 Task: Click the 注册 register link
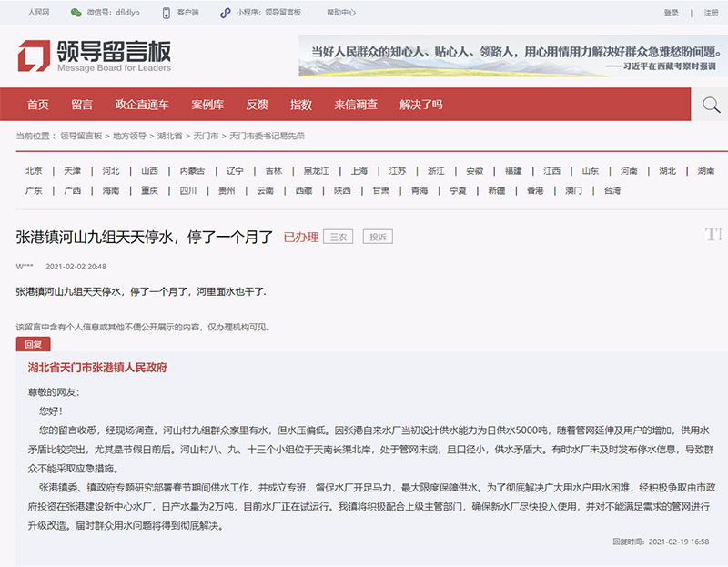point(711,13)
